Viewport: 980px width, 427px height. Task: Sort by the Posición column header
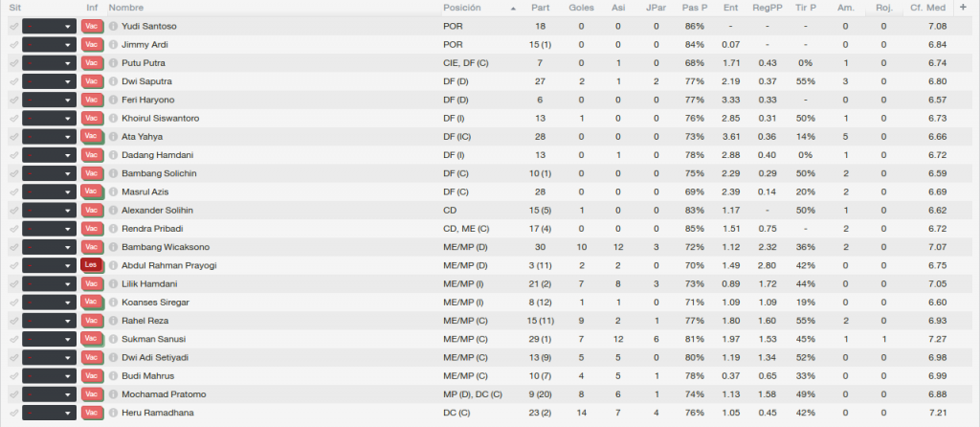[462, 8]
